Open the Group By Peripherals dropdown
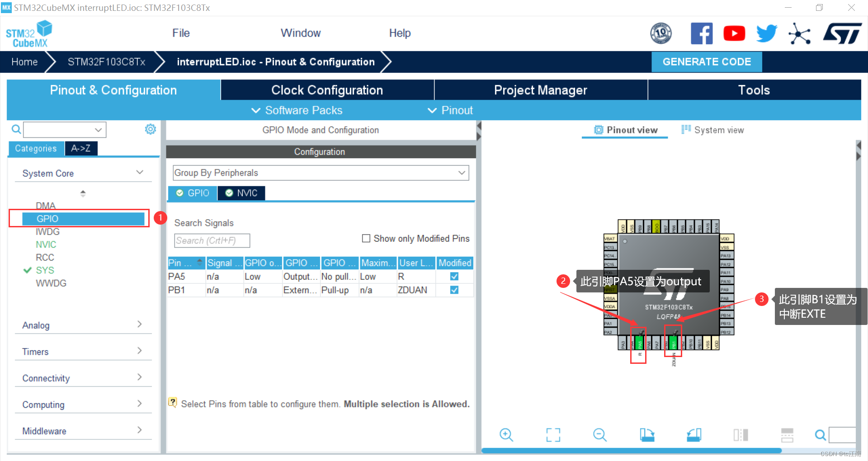This screenshot has height=461, width=868. click(321, 173)
